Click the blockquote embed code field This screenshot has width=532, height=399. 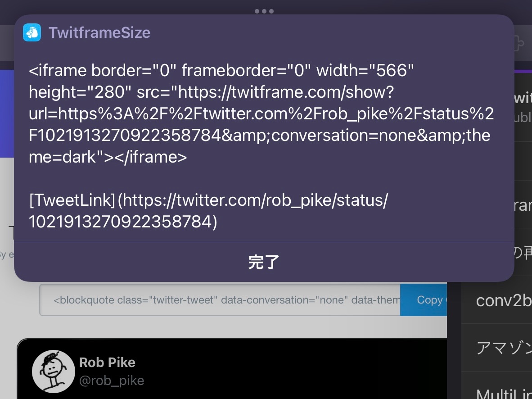pyautogui.click(x=220, y=300)
